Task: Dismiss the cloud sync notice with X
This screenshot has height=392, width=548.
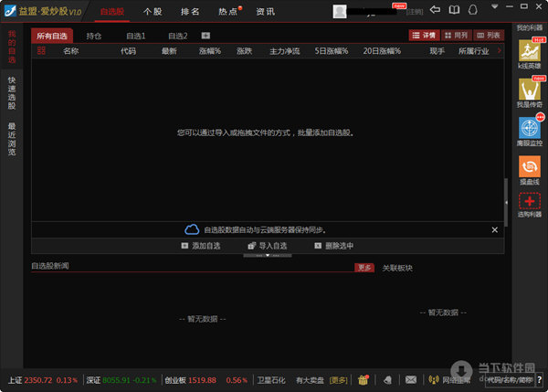Action: click(494, 229)
